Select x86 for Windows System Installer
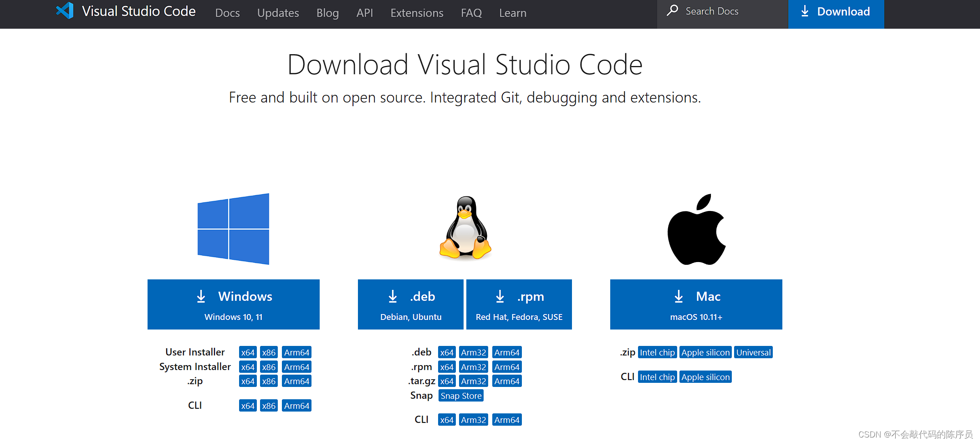980x443 pixels. 269,367
